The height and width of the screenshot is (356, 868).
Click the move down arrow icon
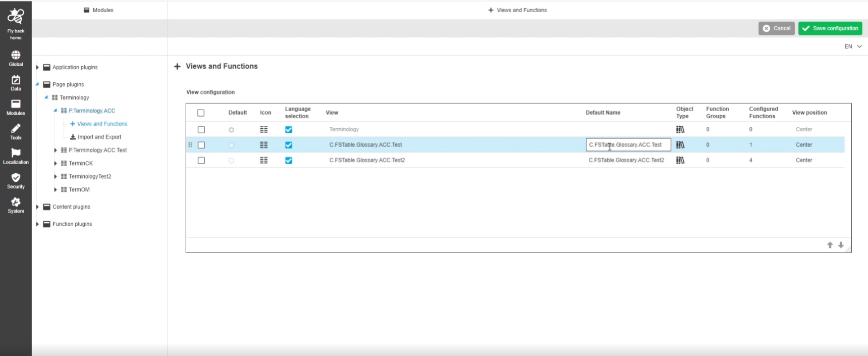[841, 245]
